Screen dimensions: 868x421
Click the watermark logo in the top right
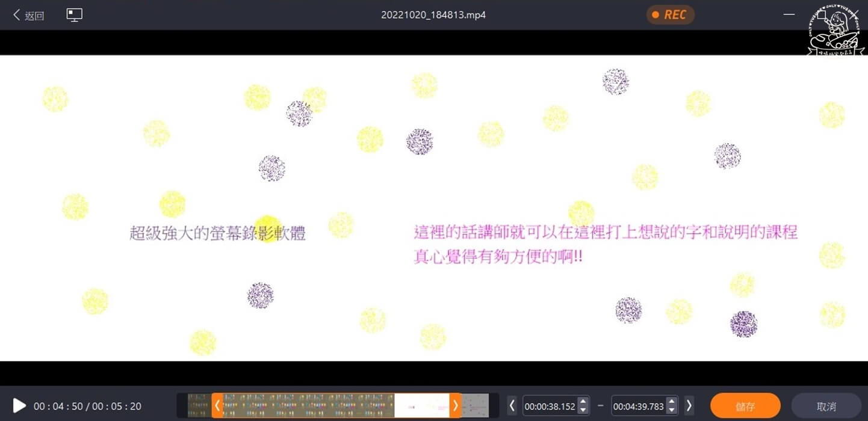click(834, 28)
